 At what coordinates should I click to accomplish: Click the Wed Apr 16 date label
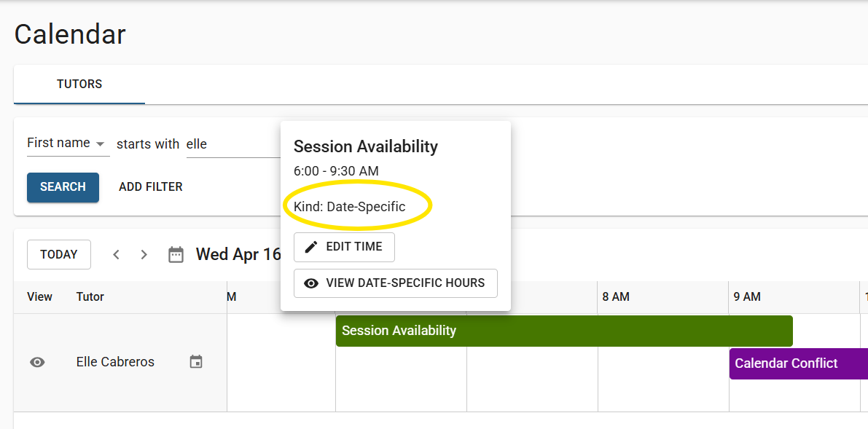(238, 255)
